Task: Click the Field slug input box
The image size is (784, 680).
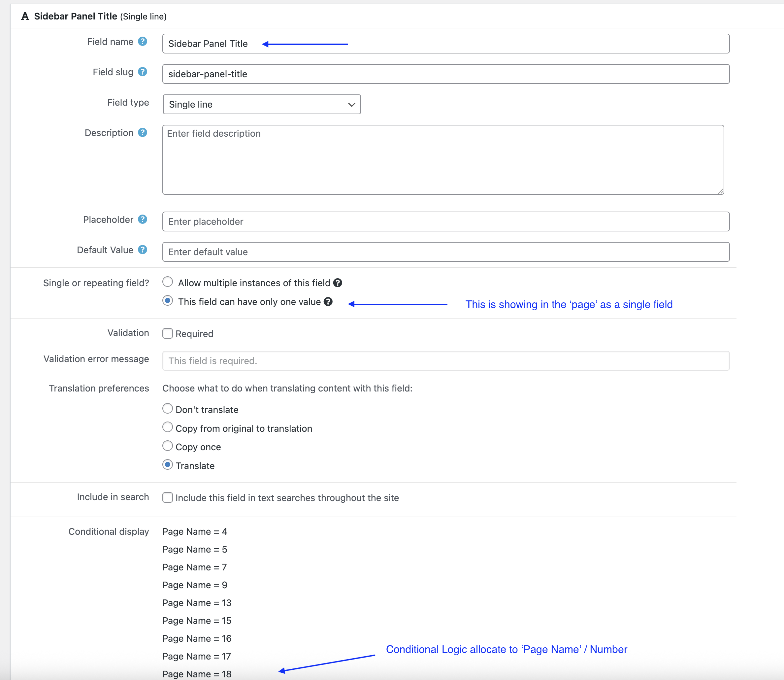Action: click(x=446, y=74)
